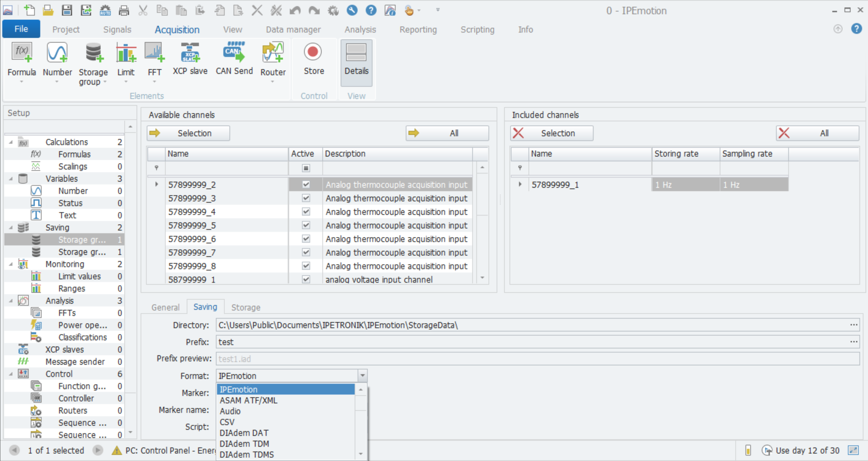Switch to the Storage tab

click(x=245, y=307)
